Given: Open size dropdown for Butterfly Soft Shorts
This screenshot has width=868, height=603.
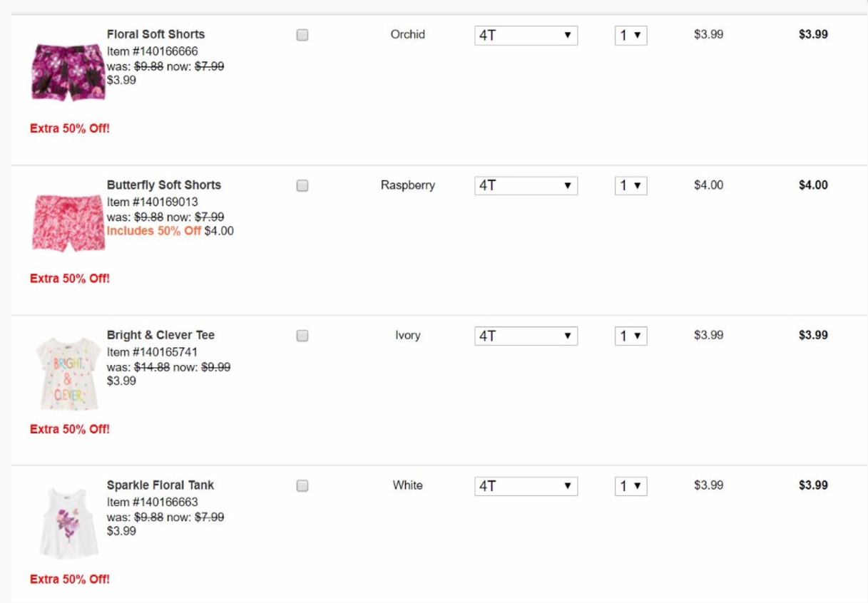Looking at the screenshot, I should point(526,185).
